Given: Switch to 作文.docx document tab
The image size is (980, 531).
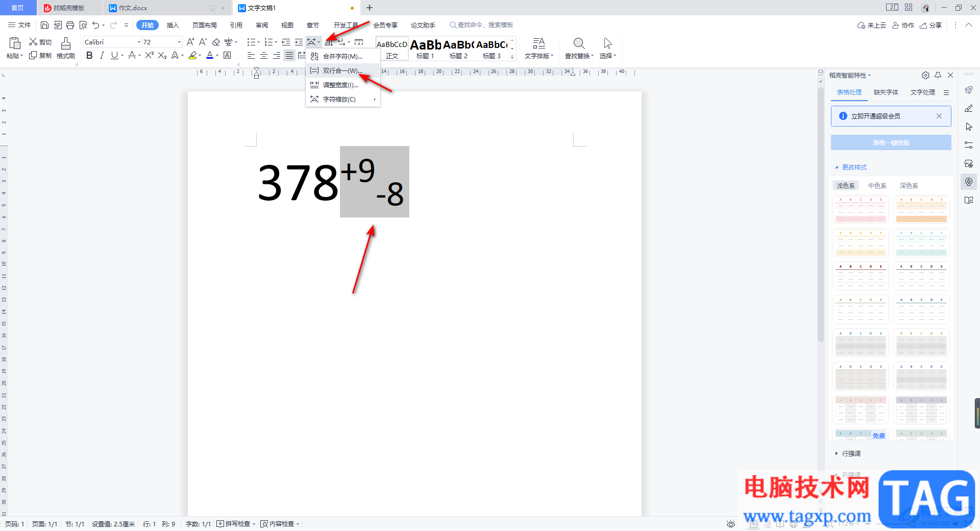Looking at the screenshot, I should (x=133, y=8).
